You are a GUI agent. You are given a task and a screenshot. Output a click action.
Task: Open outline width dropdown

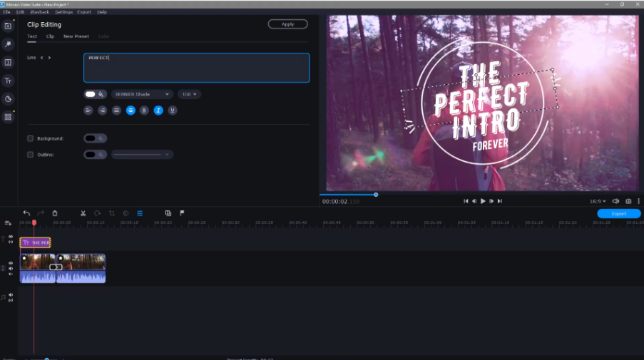[142, 155]
